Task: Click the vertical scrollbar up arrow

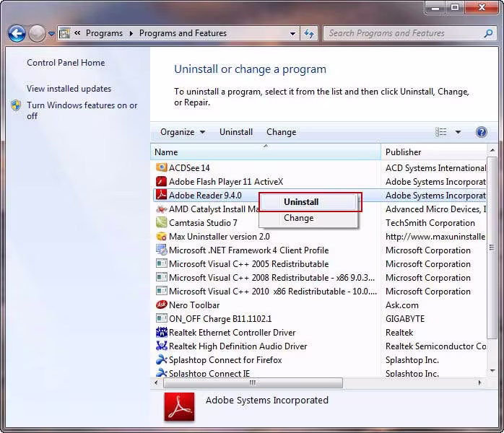Action: 492,150
